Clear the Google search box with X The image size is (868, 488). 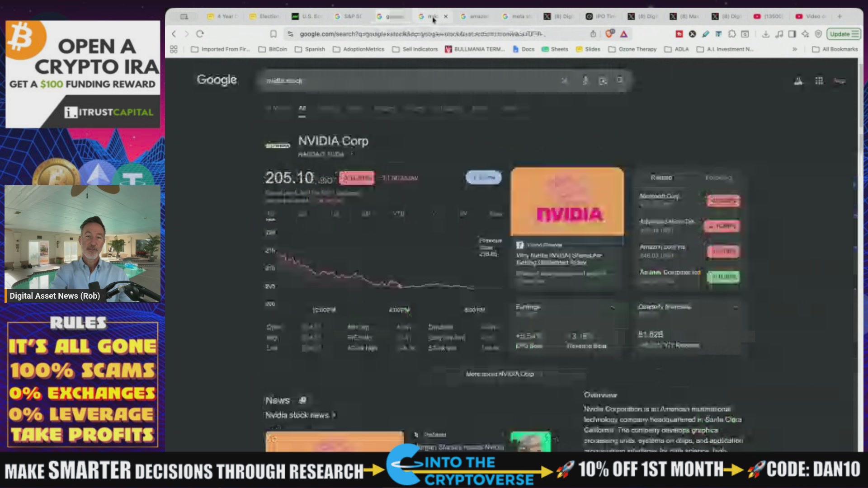point(565,80)
